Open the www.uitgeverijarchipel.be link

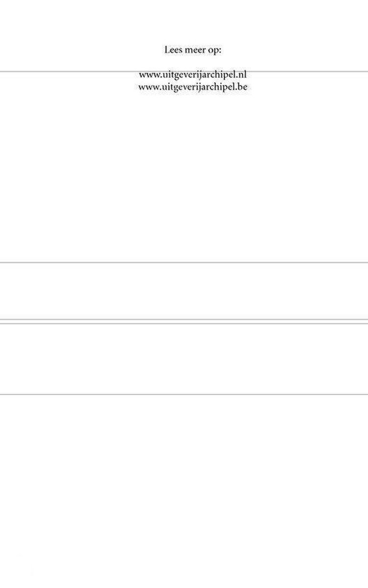tap(193, 87)
